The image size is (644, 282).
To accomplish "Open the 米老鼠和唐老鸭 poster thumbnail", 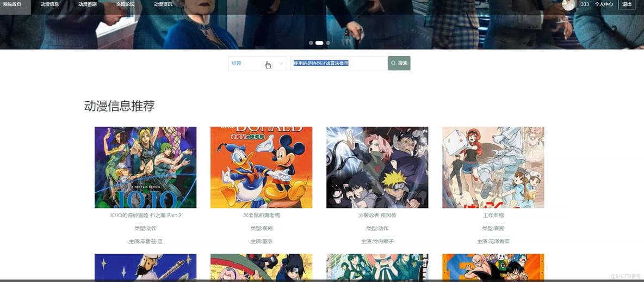I will coord(261,167).
